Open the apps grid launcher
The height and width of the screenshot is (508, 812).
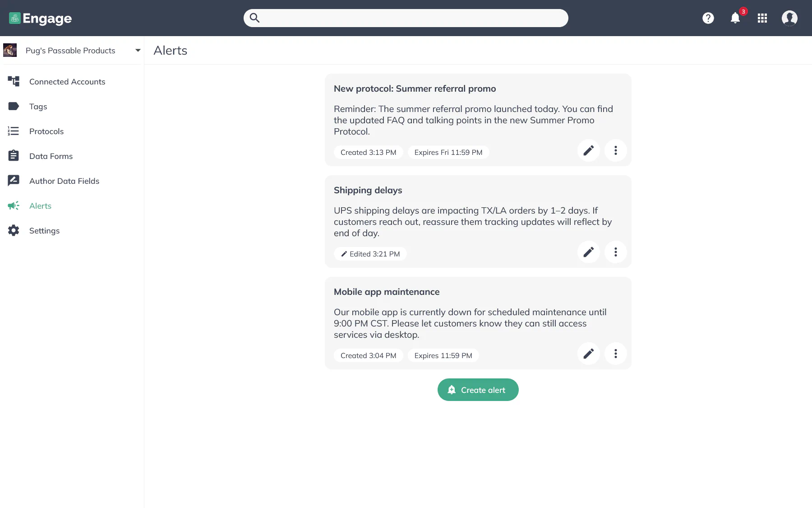762,18
